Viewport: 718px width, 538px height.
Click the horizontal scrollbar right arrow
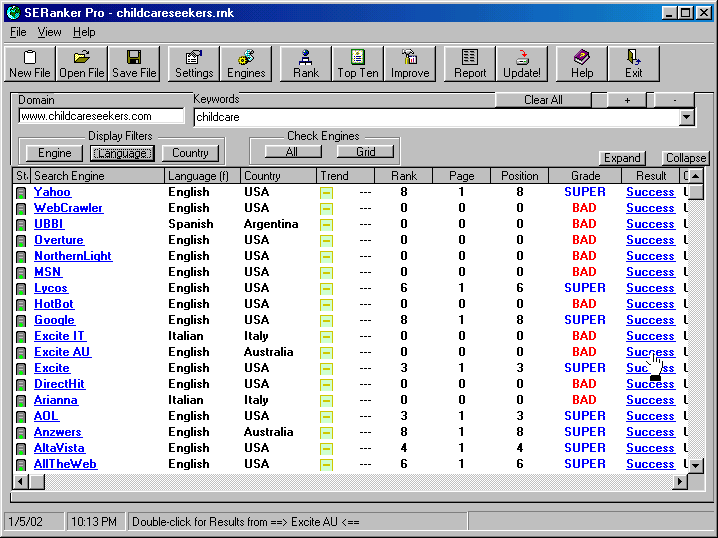[x=680, y=482]
